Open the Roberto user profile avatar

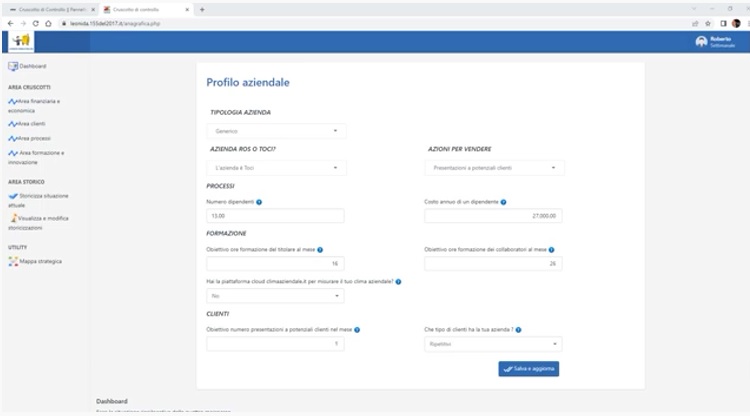click(x=701, y=42)
